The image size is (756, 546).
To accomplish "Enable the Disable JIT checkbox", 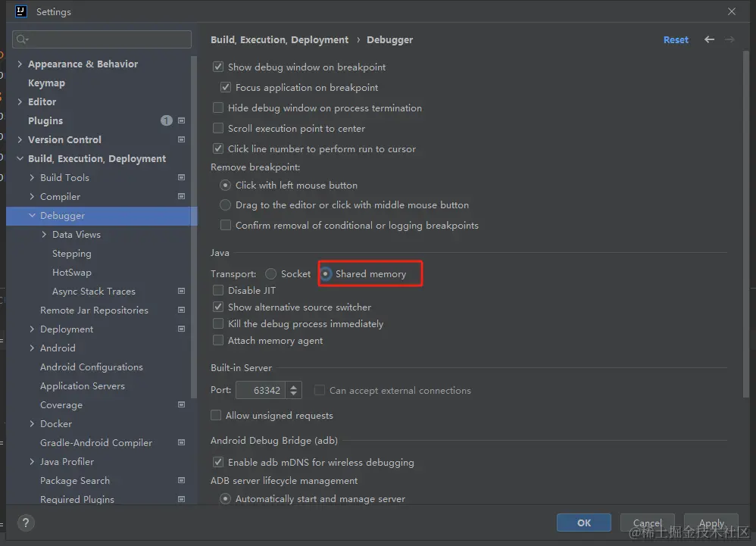I will tap(218, 290).
